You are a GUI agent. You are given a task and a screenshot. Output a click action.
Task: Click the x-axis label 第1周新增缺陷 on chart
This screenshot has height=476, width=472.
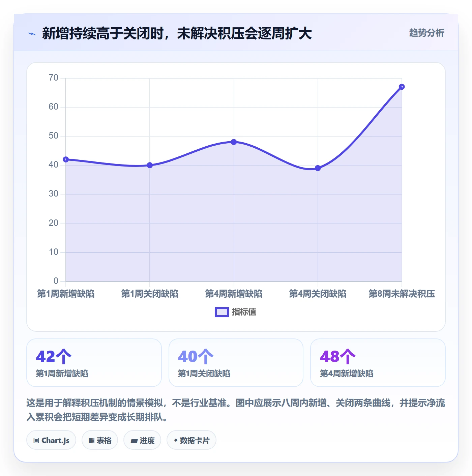66,294
